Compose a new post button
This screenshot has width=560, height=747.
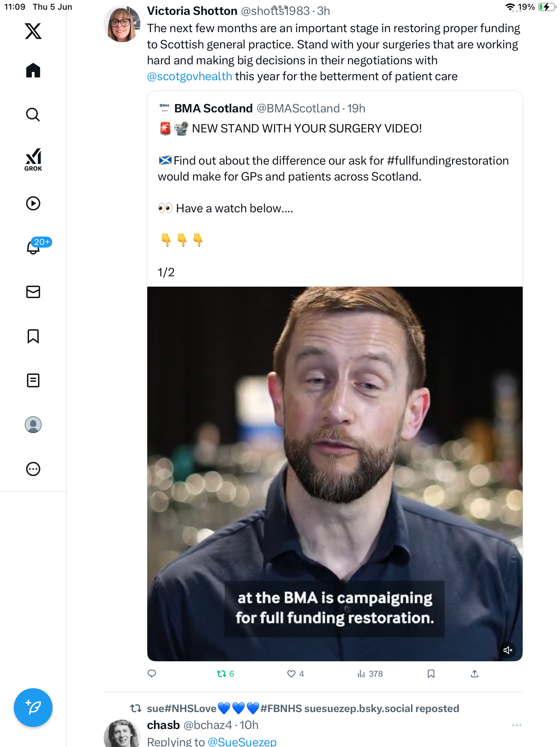[x=33, y=708]
